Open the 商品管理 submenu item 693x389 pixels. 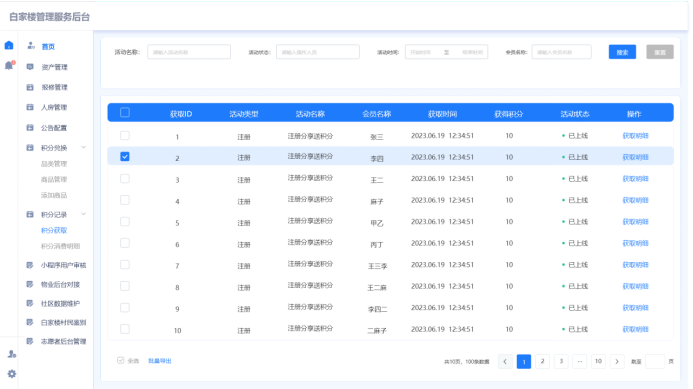point(54,179)
